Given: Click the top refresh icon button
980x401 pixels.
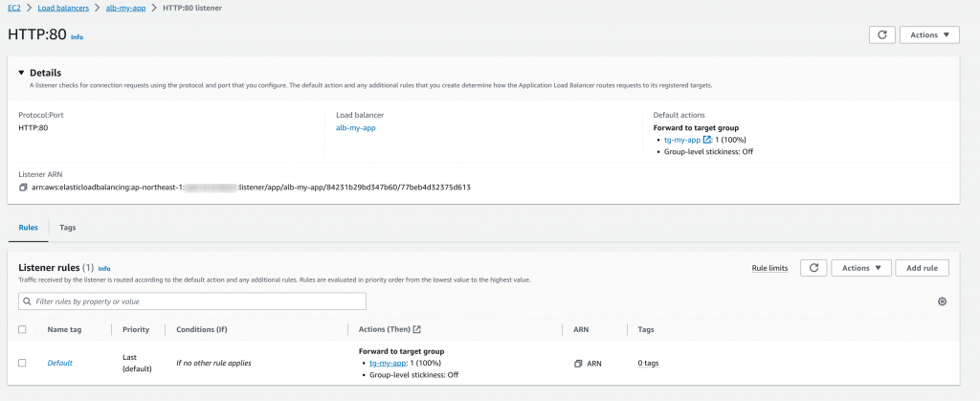Looking at the screenshot, I should pyautogui.click(x=881, y=34).
